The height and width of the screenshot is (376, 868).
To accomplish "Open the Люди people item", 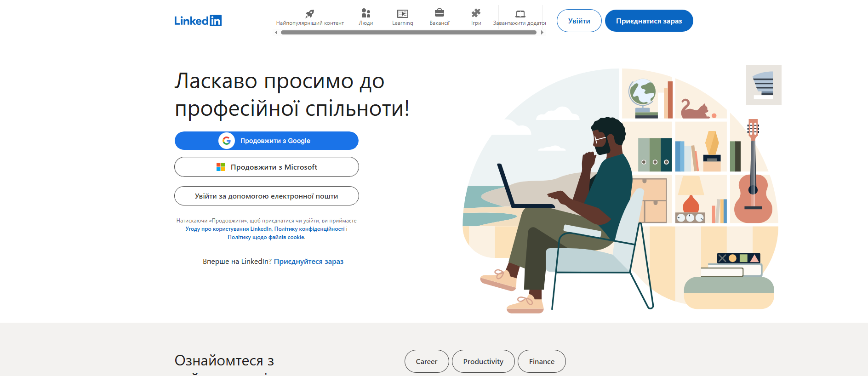I will pos(366,17).
